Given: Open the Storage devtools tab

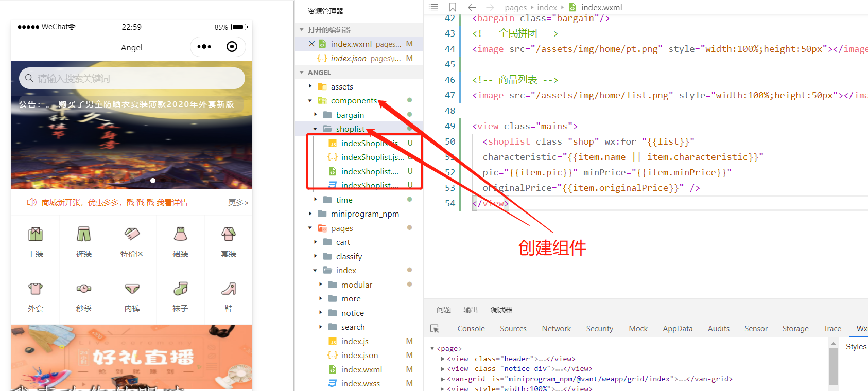Looking at the screenshot, I should tap(795, 328).
